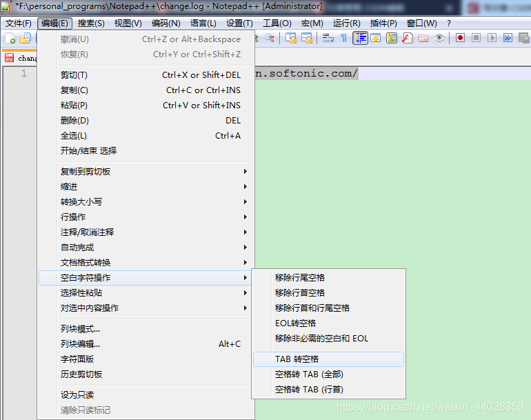This screenshot has height=420, width=531.
Task: Choose 粘贴(P) from the edit menu
Action: pos(146,106)
